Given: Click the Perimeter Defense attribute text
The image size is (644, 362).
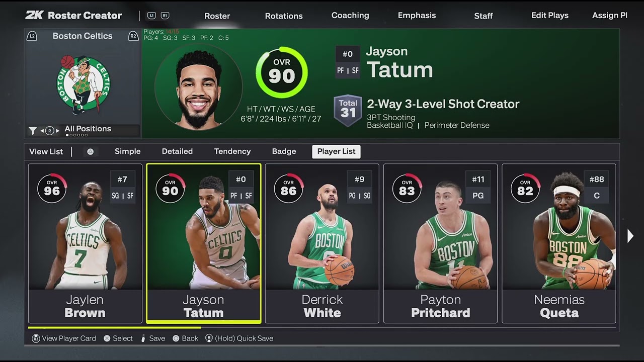Looking at the screenshot, I should [457, 125].
